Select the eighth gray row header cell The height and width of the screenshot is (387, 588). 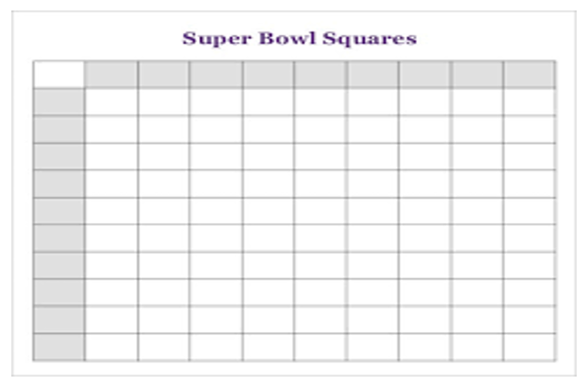click(x=59, y=293)
